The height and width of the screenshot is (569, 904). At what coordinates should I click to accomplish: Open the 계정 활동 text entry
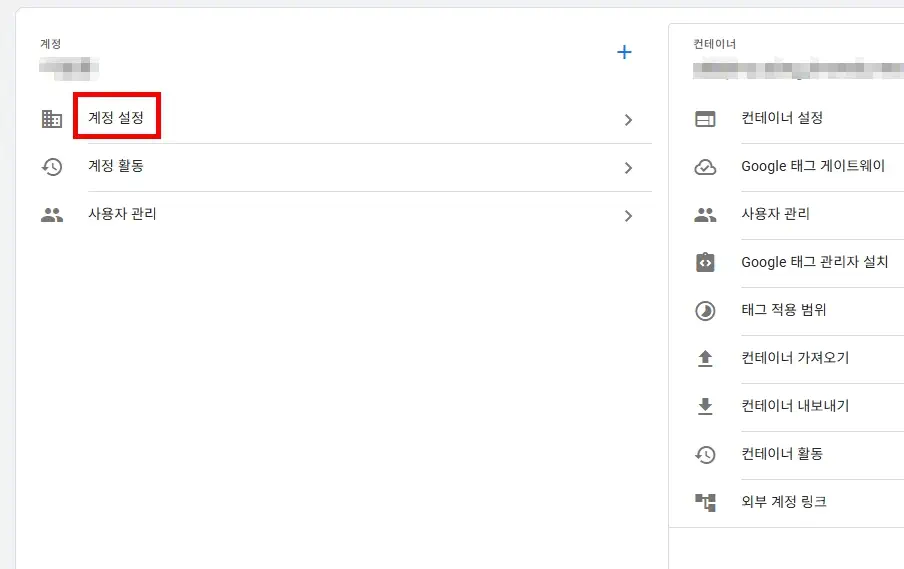[x=116, y=166]
